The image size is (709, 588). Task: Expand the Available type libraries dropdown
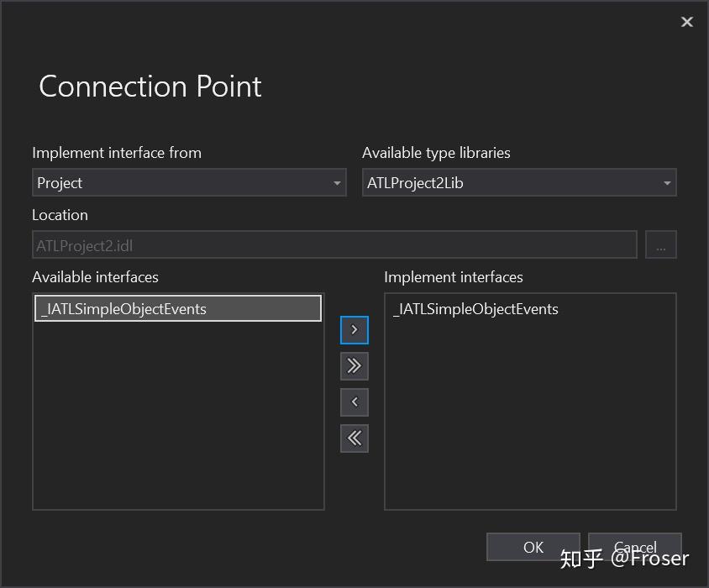pyautogui.click(x=667, y=183)
